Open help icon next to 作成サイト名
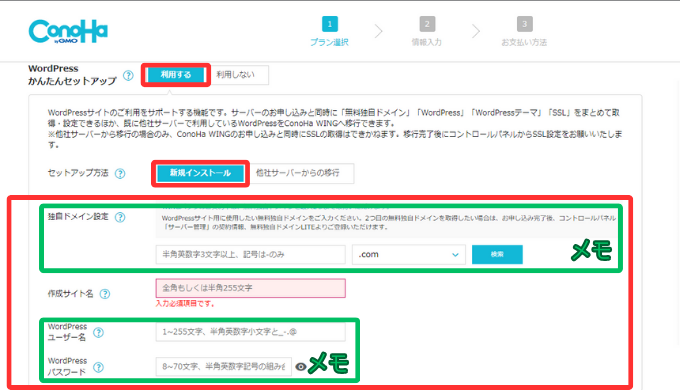Image resolution: width=680 pixels, height=390 pixels. (x=105, y=294)
